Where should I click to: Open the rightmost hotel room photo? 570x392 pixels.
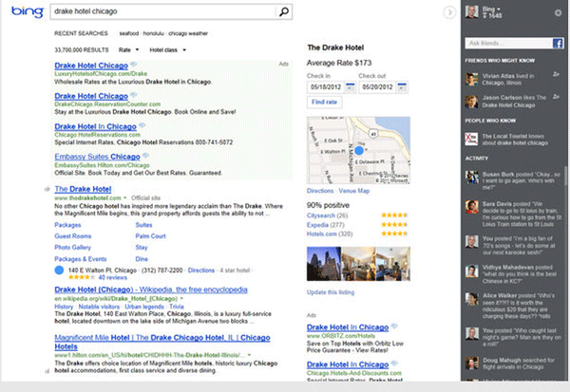click(393, 264)
